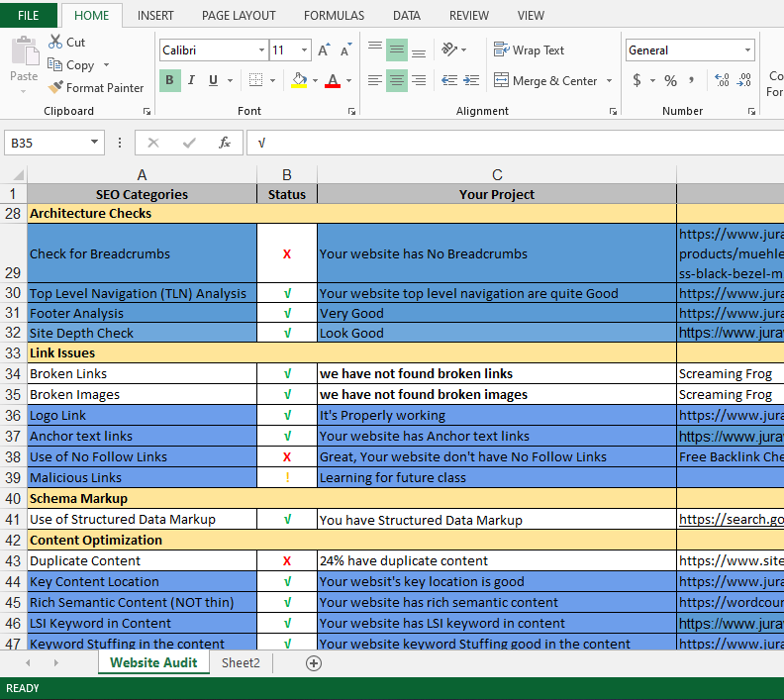This screenshot has height=700, width=784.
Task: Click the green FILE button
Action: (29, 16)
